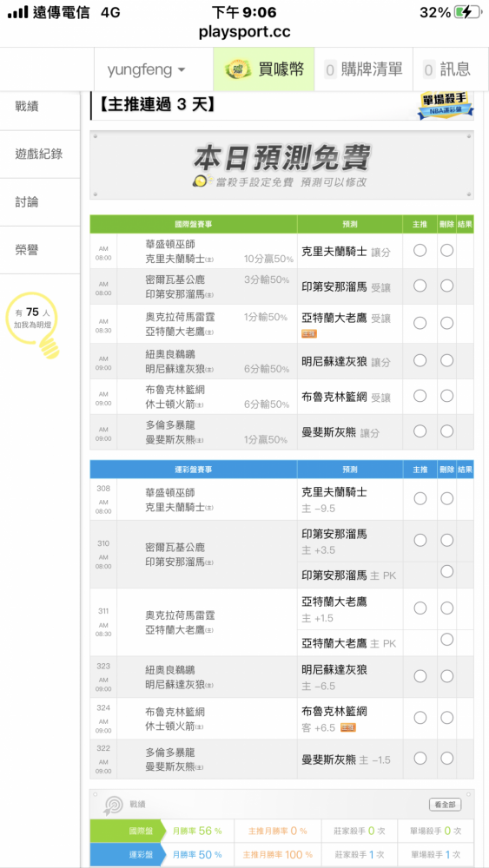
Task: Select 主推 radio for 克里夫蘭騎士 讓分
Action: 420,250
